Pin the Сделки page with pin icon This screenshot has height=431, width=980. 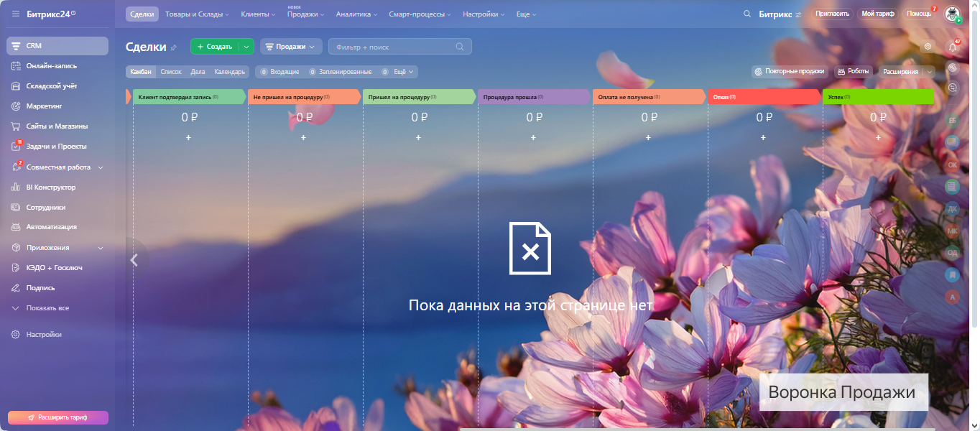173,47
